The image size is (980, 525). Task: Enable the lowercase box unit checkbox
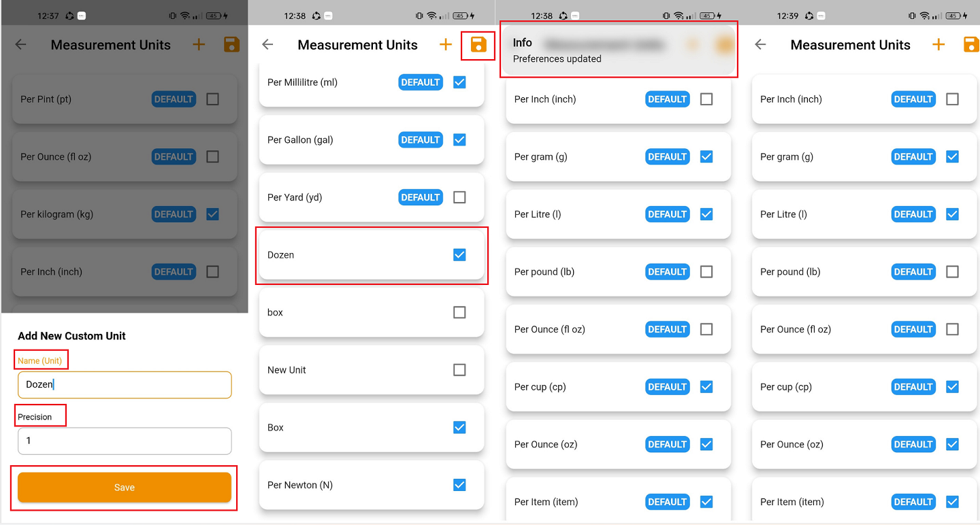coord(459,313)
